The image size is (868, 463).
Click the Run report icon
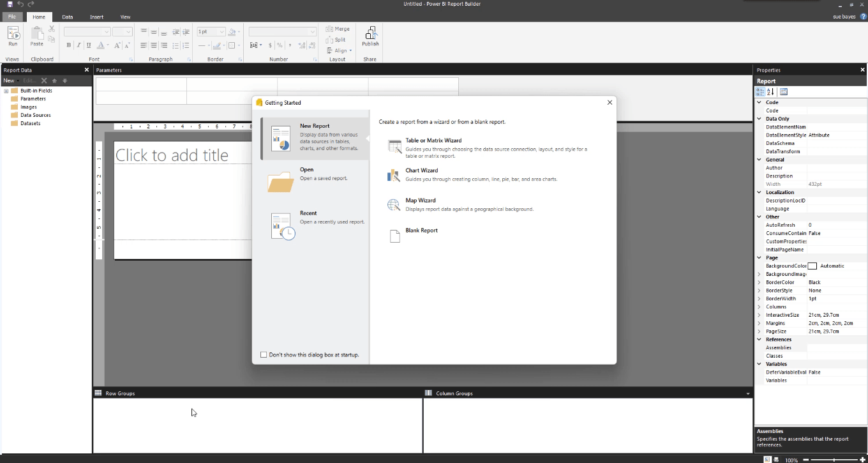13,33
